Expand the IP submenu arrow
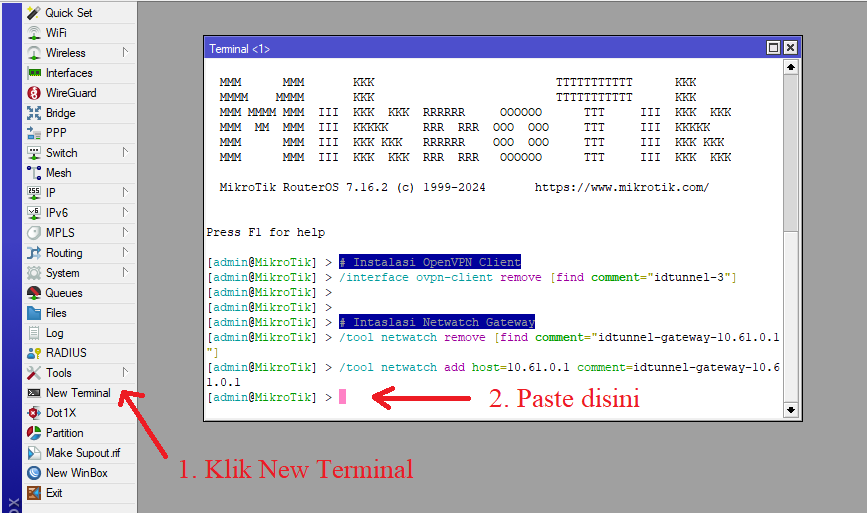Viewport: 867px width, 513px height. pos(126,192)
